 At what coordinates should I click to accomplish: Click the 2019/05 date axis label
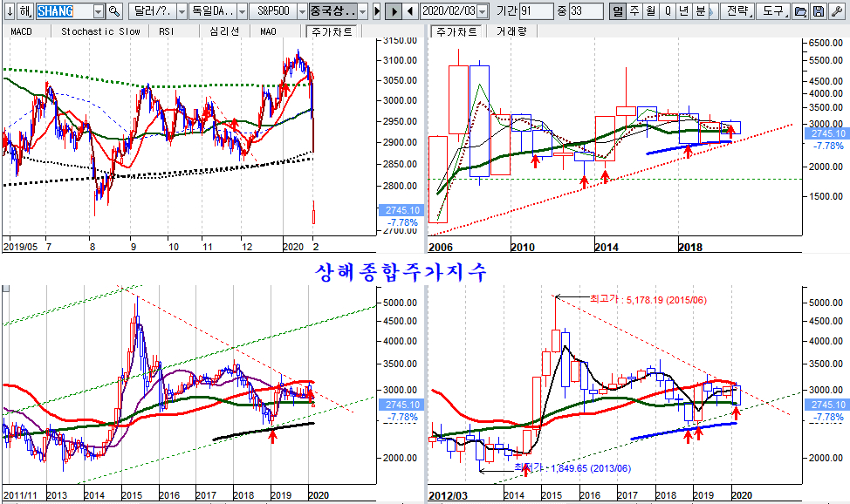(21, 247)
